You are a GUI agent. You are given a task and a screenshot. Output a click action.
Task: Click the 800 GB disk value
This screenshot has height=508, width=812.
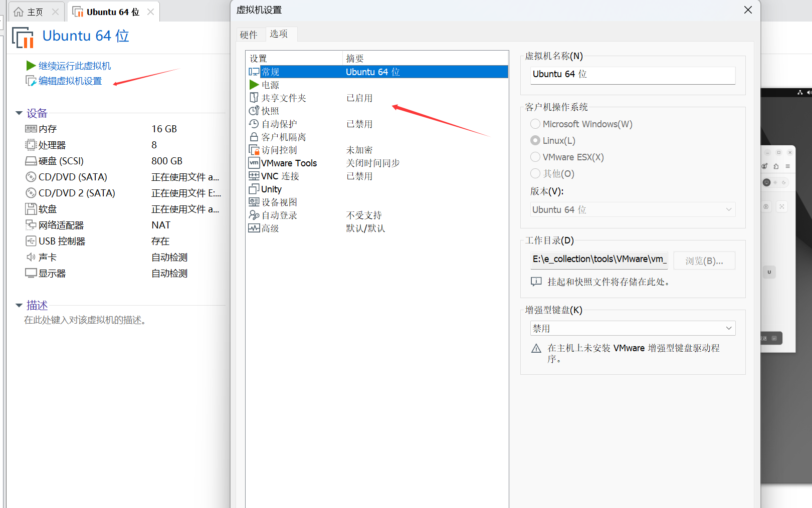(x=167, y=161)
